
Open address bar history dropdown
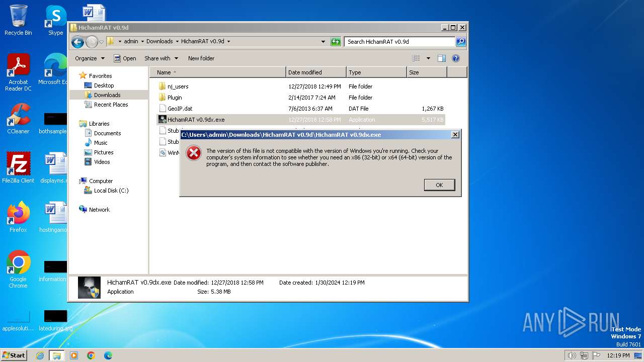[x=323, y=42]
